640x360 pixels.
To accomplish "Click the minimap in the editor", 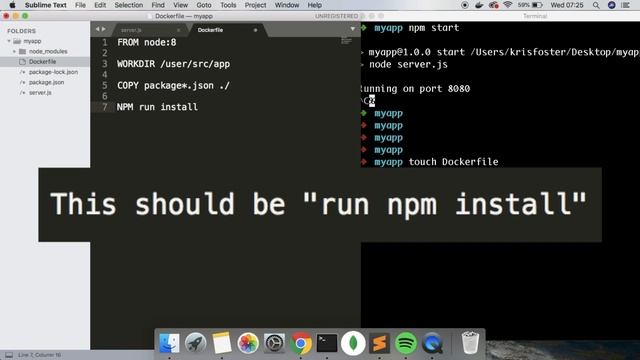I will tap(346, 41).
